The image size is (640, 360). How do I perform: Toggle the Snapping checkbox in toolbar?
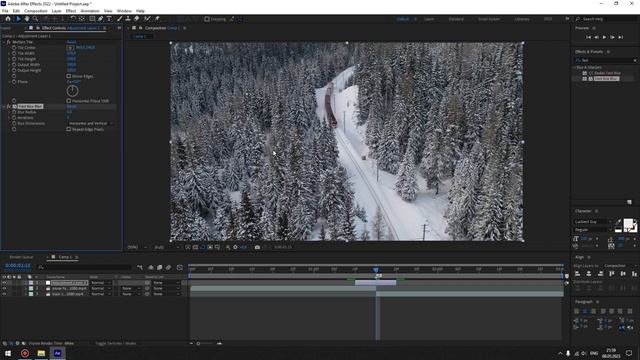pos(207,19)
